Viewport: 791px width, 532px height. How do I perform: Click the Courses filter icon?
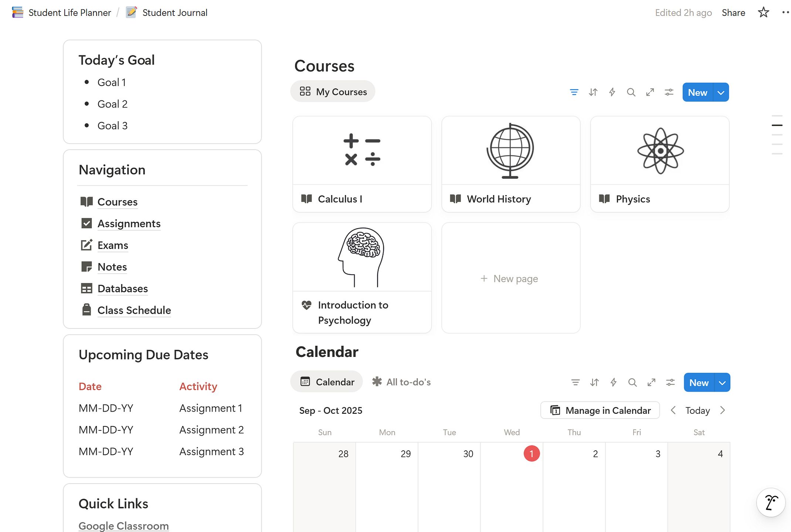pyautogui.click(x=574, y=92)
